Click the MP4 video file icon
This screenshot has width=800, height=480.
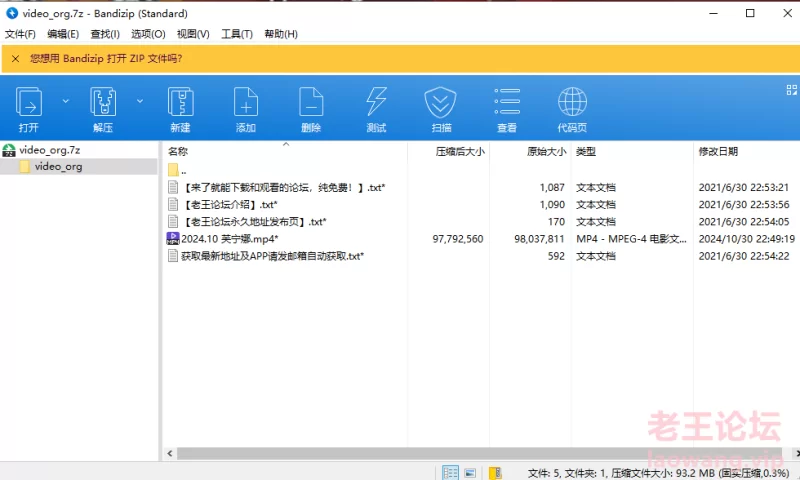coord(173,238)
